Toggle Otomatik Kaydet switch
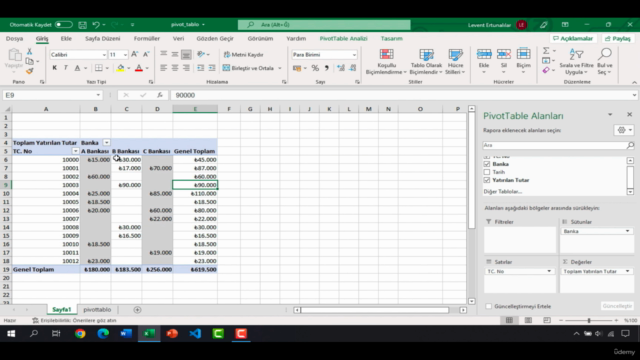 click(63, 25)
